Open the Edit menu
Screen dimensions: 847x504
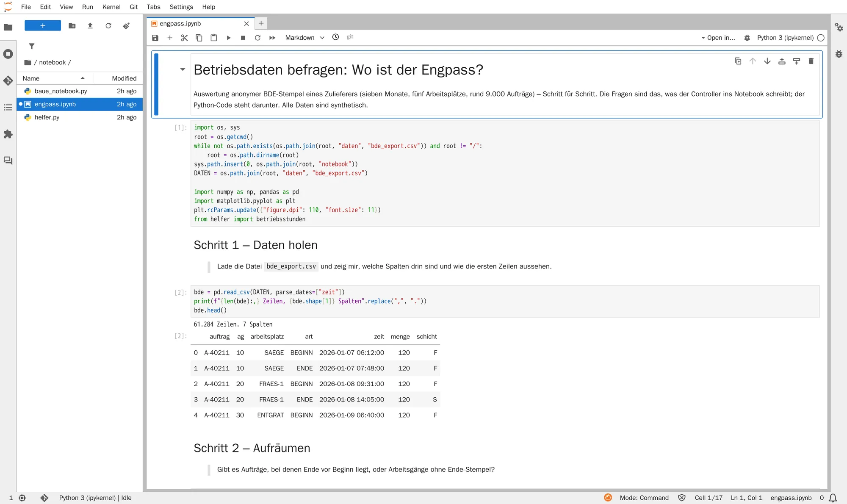(45, 7)
